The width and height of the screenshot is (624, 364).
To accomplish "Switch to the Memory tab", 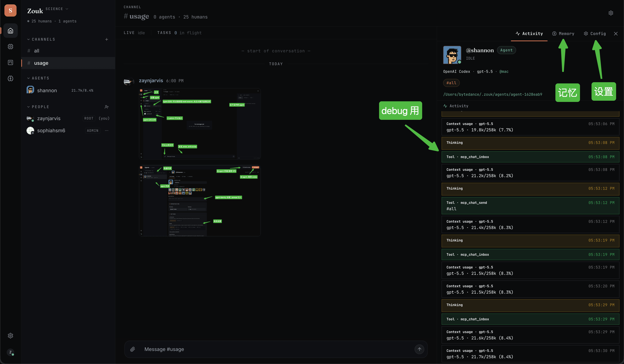I will click(x=563, y=34).
